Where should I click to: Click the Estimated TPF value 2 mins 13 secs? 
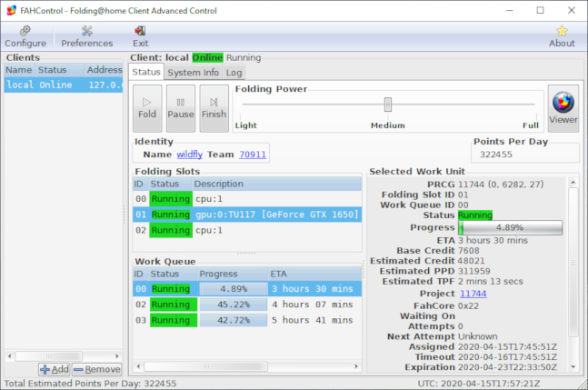(491, 281)
